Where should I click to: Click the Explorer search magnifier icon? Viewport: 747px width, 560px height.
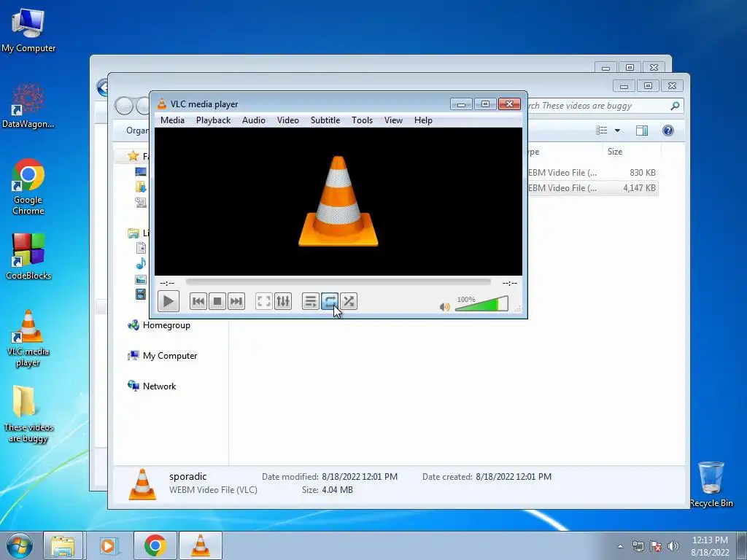tap(675, 106)
